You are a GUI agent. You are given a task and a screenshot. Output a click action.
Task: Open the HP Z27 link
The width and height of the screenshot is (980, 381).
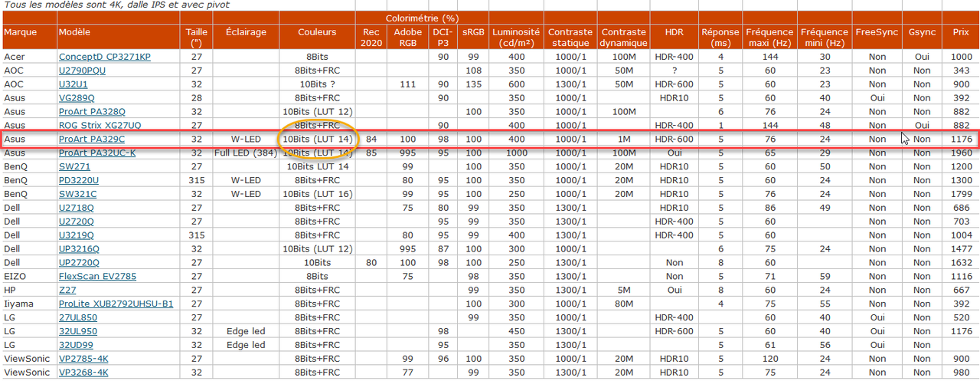[x=67, y=291]
